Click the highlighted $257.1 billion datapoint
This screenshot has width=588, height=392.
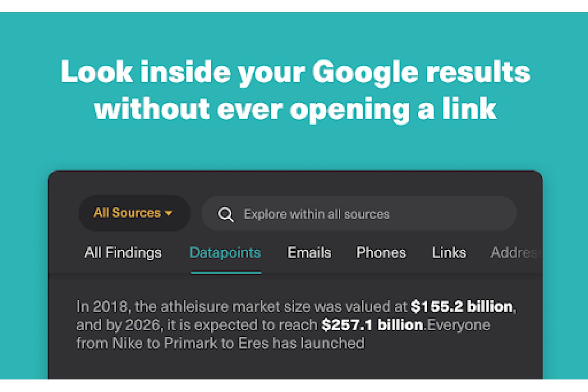pos(372,325)
